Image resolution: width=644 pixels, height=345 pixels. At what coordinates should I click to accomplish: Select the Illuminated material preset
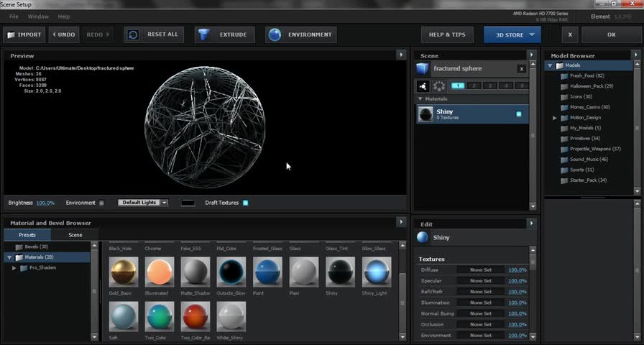[x=160, y=272]
